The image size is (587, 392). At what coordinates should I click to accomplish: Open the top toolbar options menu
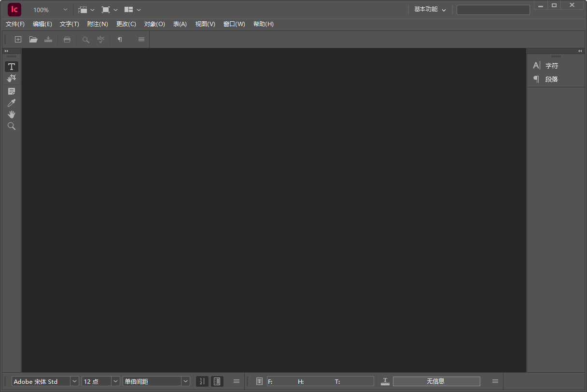141,40
